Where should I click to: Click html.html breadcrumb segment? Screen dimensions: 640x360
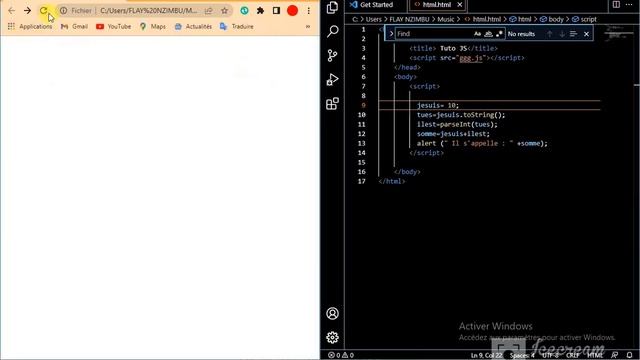pyautogui.click(x=483, y=19)
